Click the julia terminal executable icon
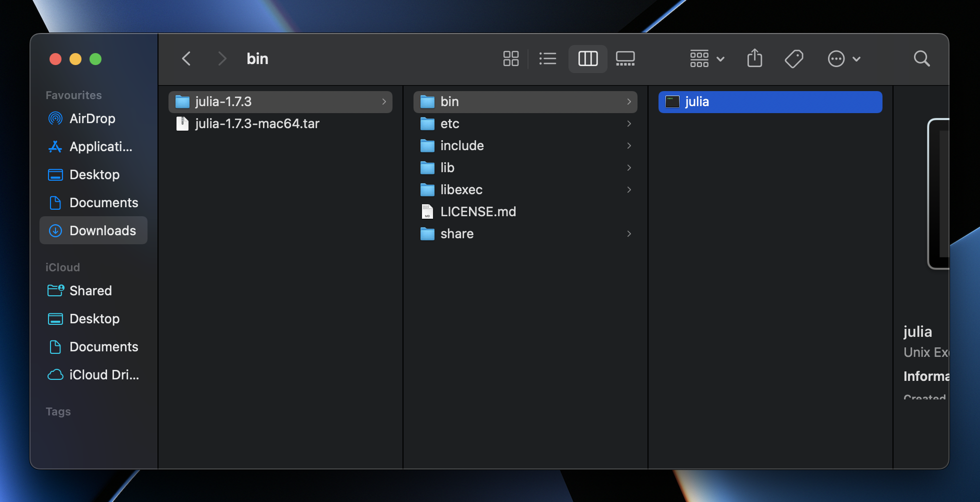The image size is (980, 502). tap(672, 102)
